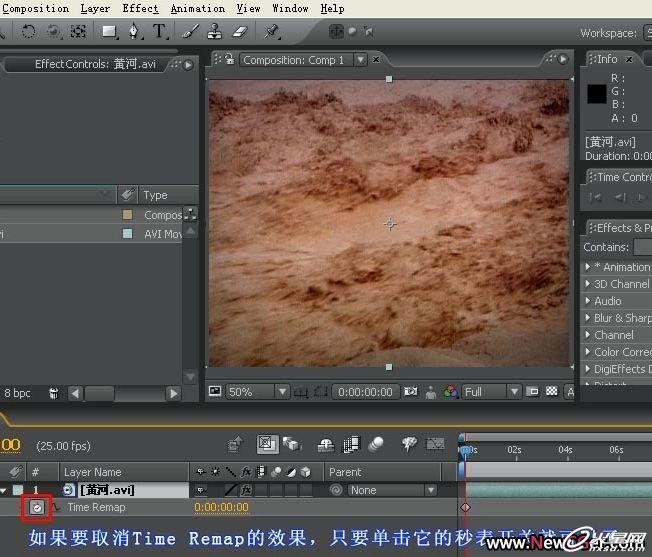Switch to the Info panel tab
652x557 pixels.
pyautogui.click(x=606, y=59)
